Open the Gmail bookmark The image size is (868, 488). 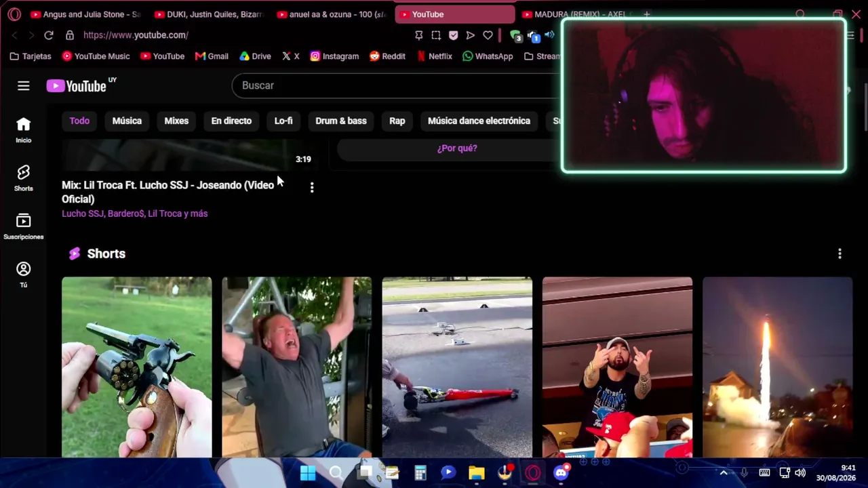[212, 56]
